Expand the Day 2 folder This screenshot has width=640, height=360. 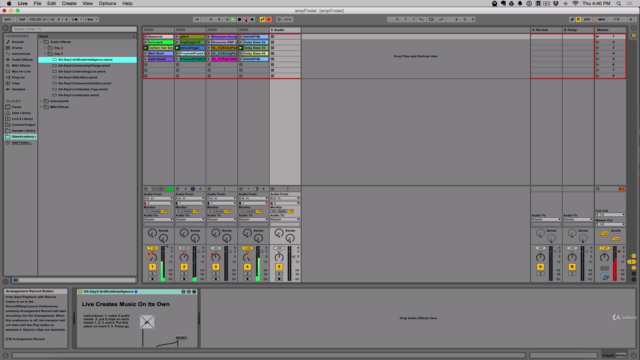coord(45,48)
